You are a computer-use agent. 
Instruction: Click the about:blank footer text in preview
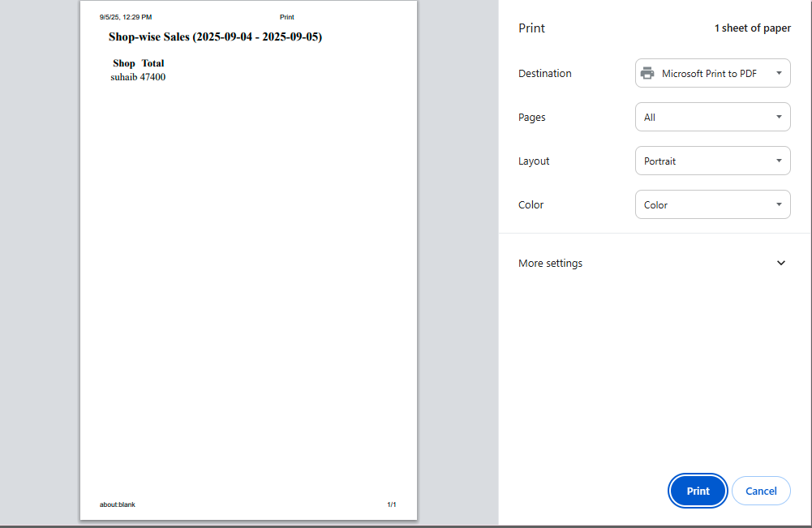click(x=118, y=504)
